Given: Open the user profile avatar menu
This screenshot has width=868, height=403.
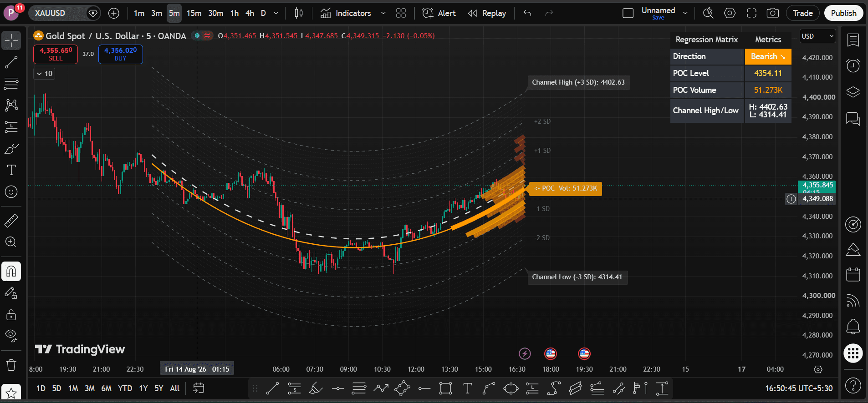Looking at the screenshot, I should 11,13.
